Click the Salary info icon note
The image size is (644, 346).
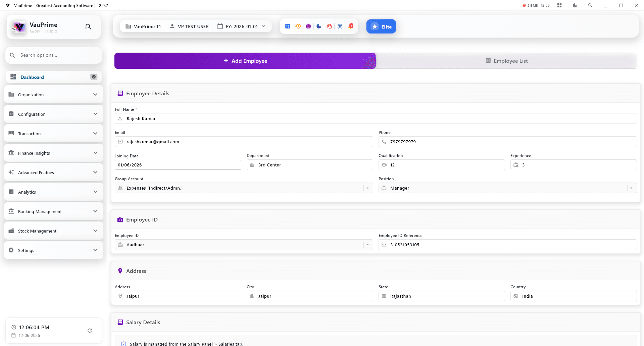click(x=123, y=344)
